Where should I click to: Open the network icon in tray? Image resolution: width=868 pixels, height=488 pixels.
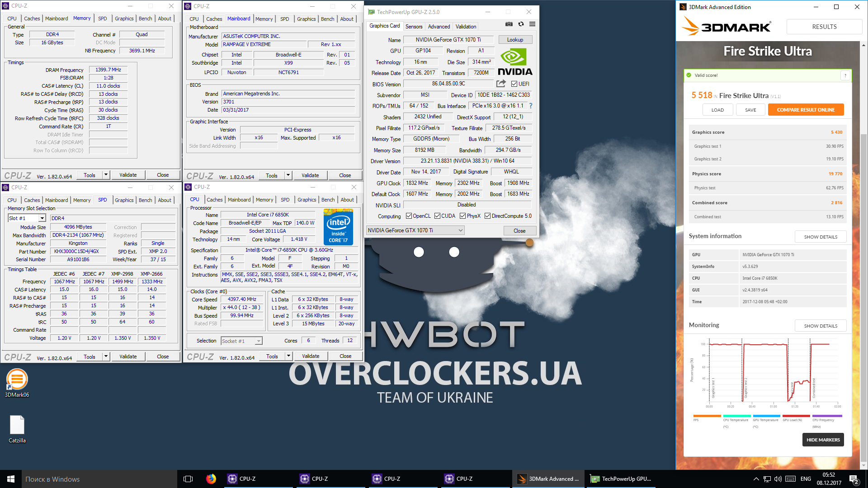click(767, 479)
